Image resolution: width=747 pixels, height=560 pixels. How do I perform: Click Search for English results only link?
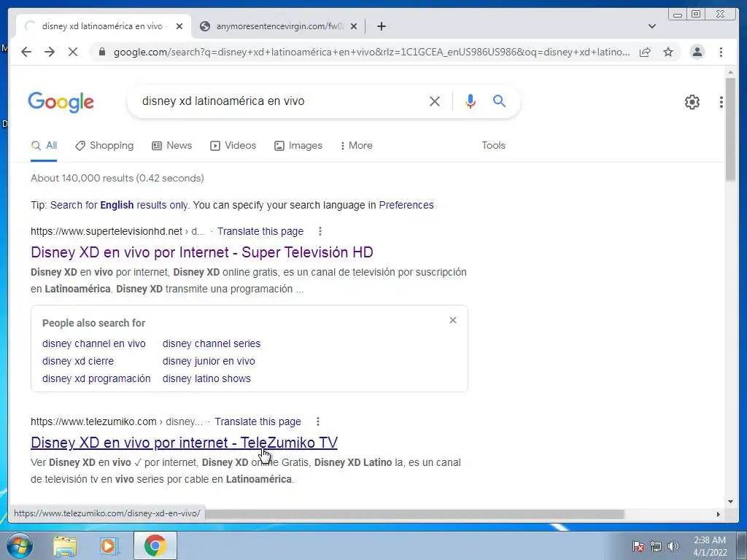tap(119, 205)
